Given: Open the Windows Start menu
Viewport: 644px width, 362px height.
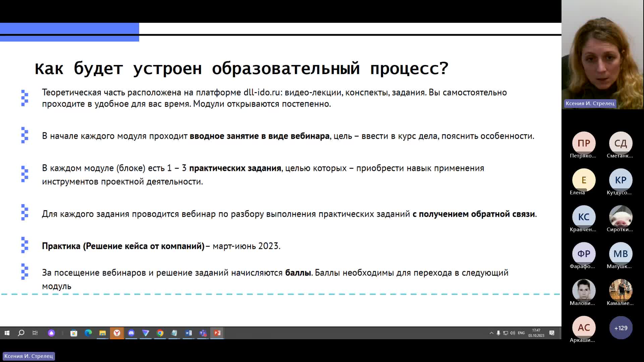Looking at the screenshot, I should [7, 333].
